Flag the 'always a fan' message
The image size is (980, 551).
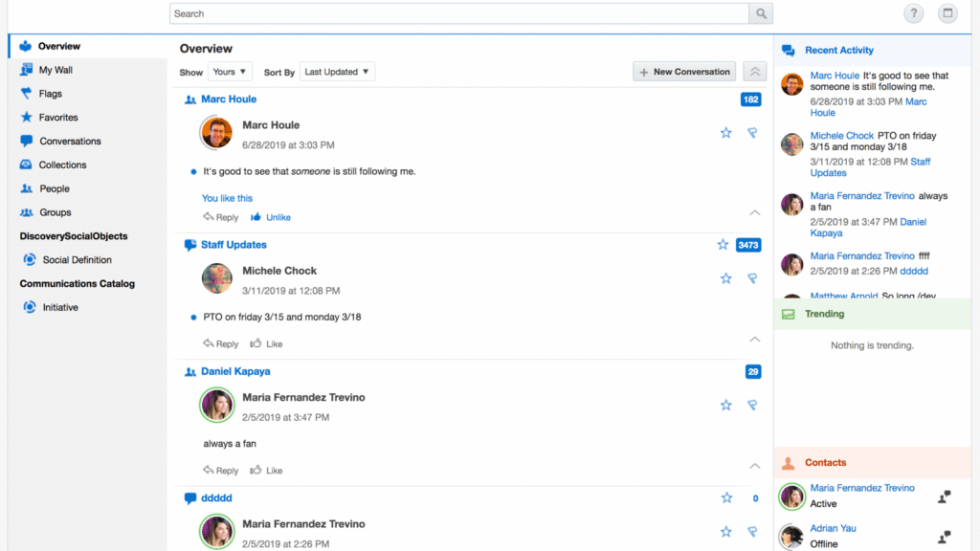pos(752,406)
